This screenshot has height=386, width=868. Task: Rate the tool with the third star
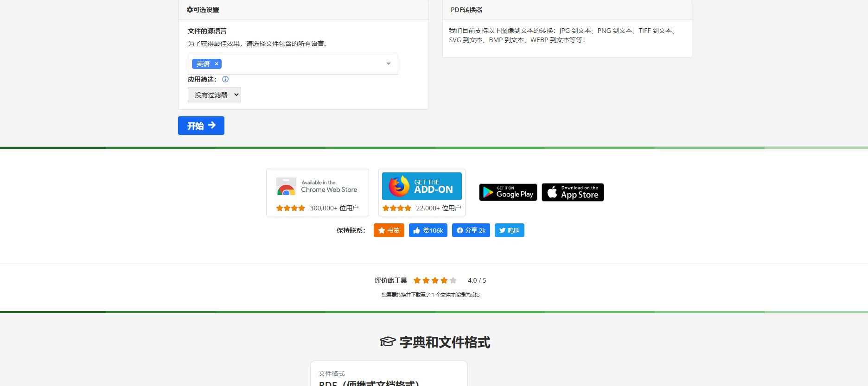(435, 280)
